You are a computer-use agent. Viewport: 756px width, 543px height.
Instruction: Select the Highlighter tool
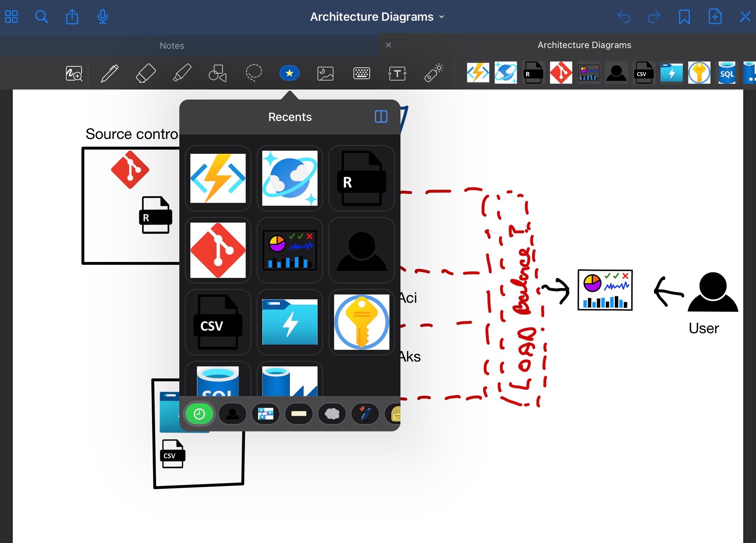click(182, 73)
